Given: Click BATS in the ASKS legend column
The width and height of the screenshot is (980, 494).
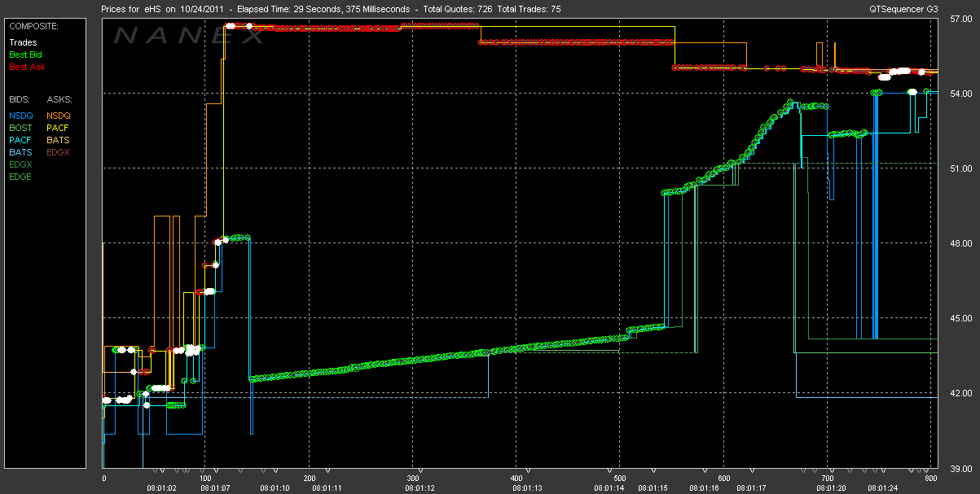Looking at the screenshot, I should coord(58,140).
